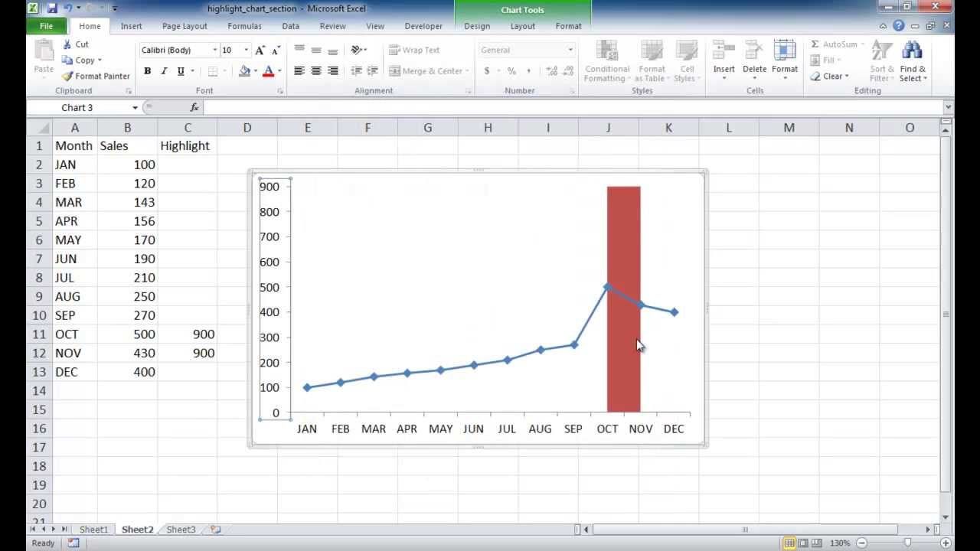Image resolution: width=980 pixels, height=551 pixels.
Task: Open the Calibri font name dropdown
Action: pyautogui.click(x=214, y=50)
